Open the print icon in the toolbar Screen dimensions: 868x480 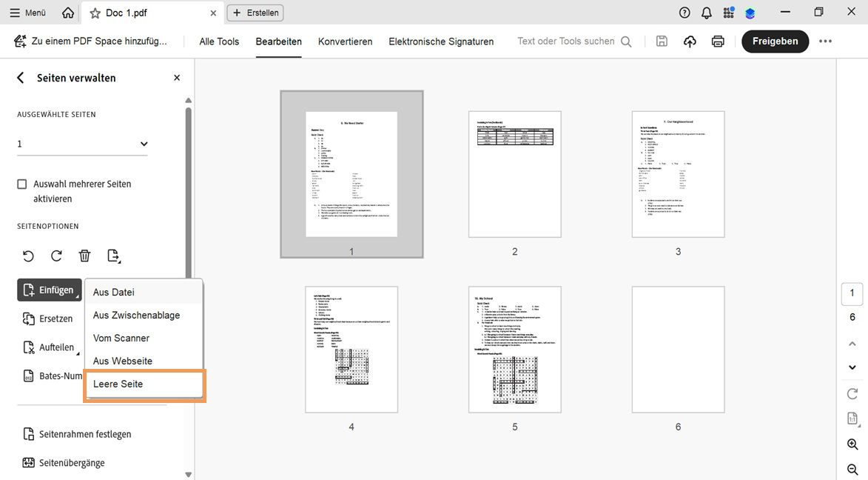click(717, 41)
